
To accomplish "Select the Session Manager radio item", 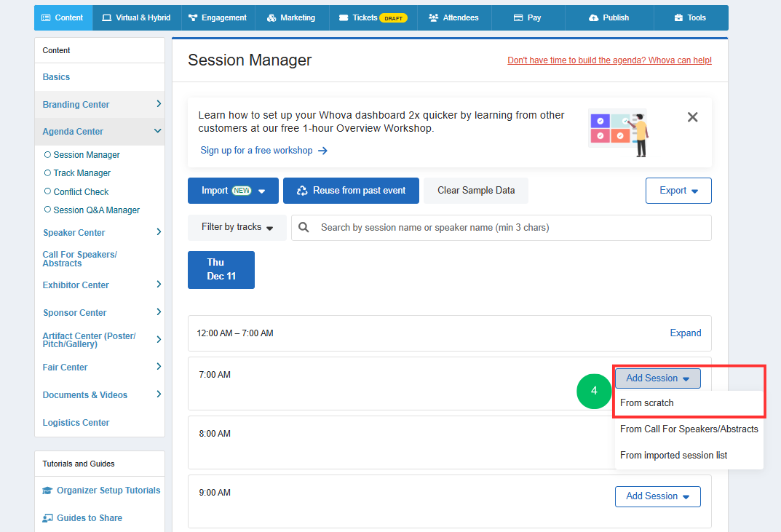I will coord(82,155).
